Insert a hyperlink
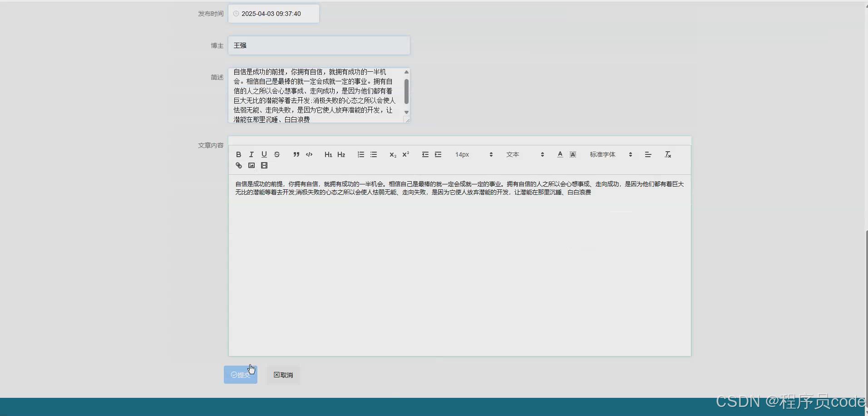The width and height of the screenshot is (868, 416). tap(238, 165)
